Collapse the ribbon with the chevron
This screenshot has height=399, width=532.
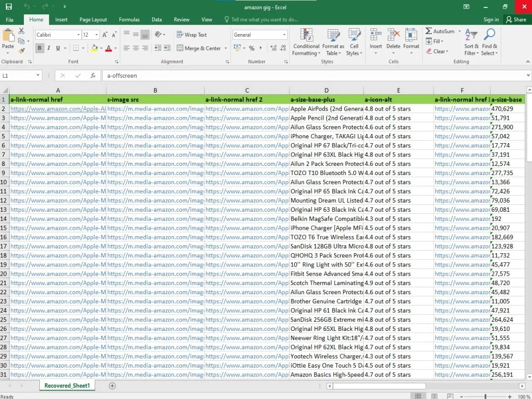(528, 61)
